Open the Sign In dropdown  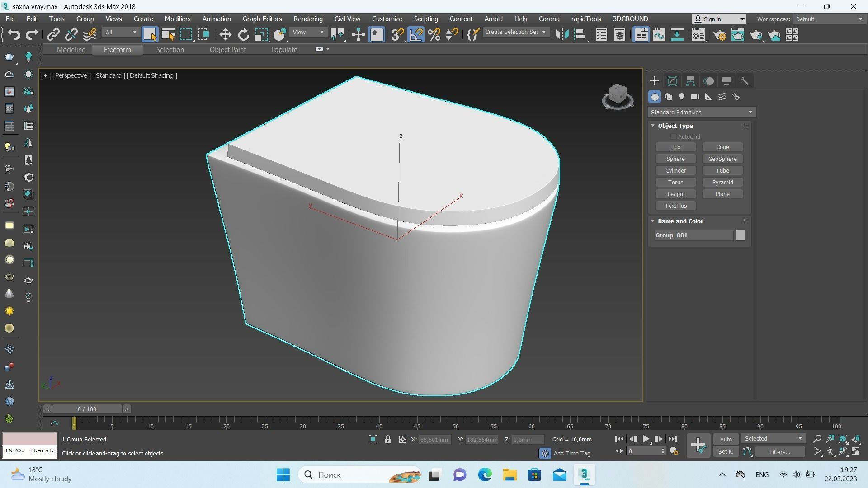(719, 19)
